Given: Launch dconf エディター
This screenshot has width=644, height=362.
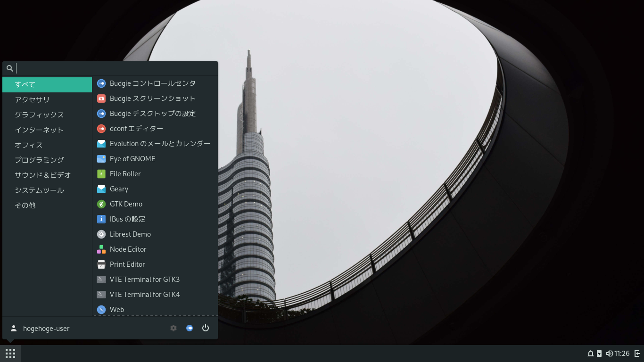Looking at the screenshot, I should pyautogui.click(x=155, y=129).
